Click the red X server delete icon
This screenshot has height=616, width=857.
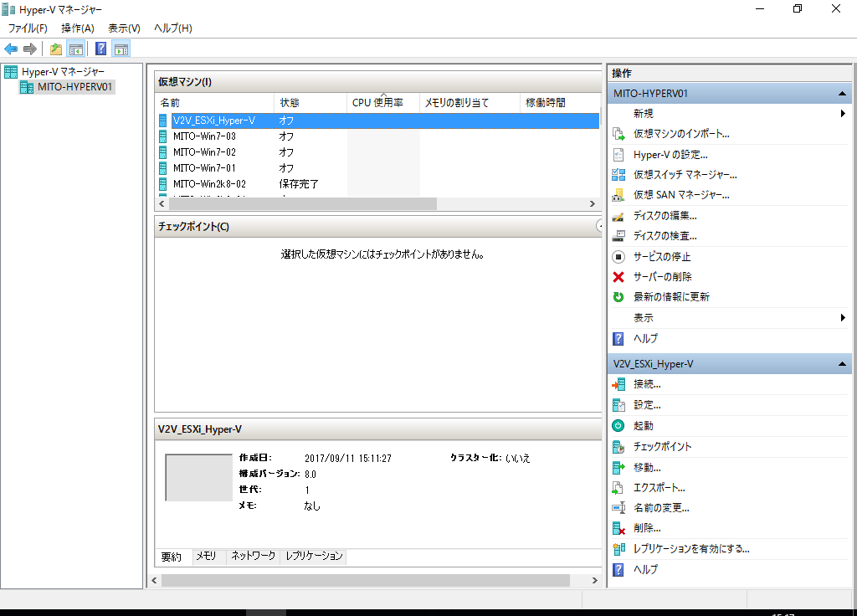[618, 277]
